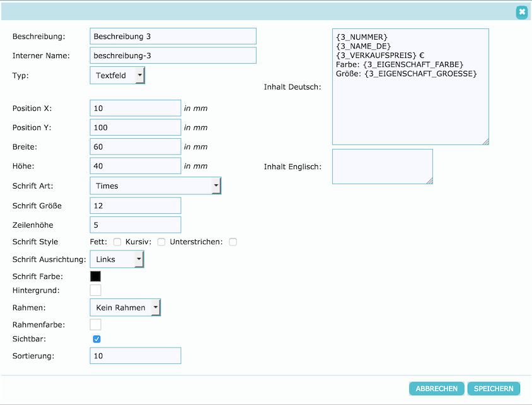Open the Typ dropdown showing Textfeld

pyautogui.click(x=117, y=76)
